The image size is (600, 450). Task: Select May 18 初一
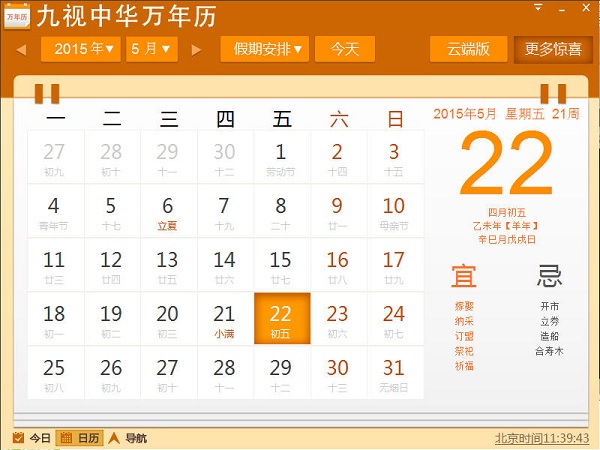point(55,319)
